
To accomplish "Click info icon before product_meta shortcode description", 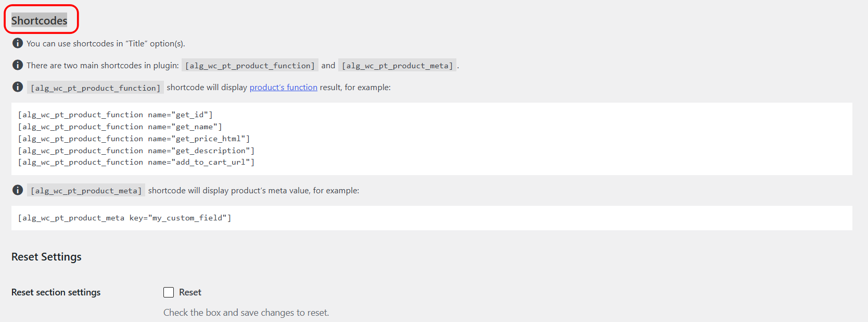I will pos(18,190).
